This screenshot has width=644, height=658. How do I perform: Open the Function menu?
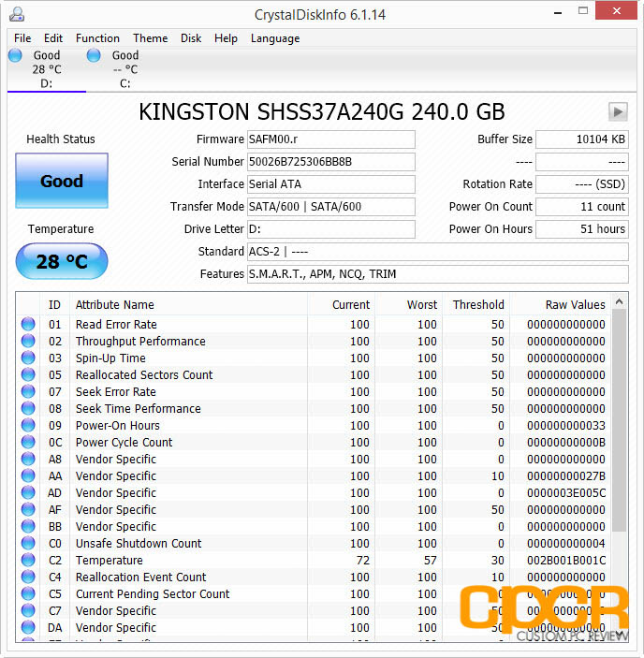(97, 38)
